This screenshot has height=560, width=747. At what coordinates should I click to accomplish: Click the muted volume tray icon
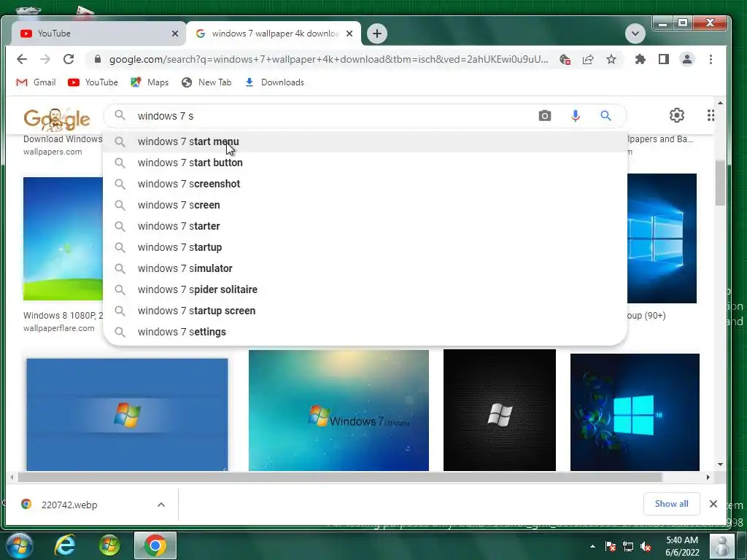click(x=646, y=546)
